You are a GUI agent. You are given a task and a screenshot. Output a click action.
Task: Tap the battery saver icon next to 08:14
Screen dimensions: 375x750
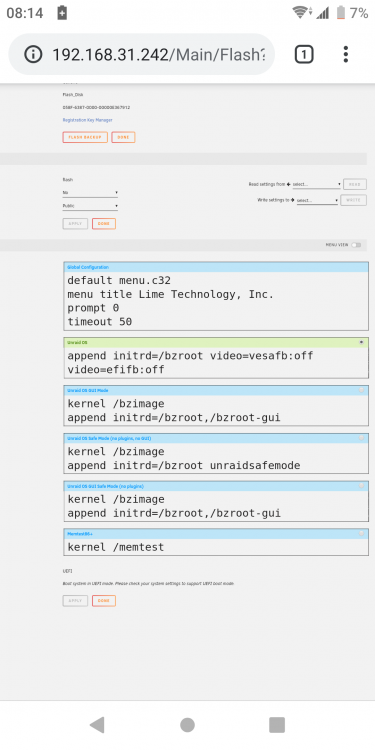[x=62, y=13]
